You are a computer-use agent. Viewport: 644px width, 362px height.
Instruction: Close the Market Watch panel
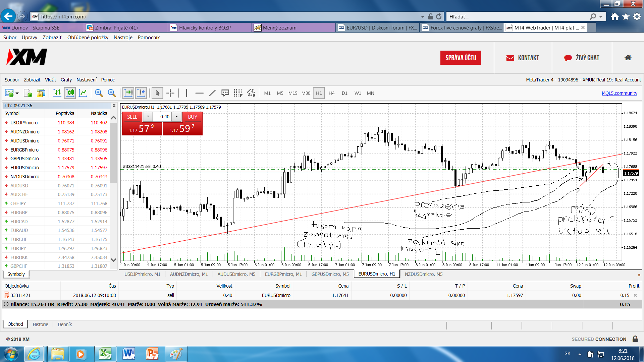click(114, 106)
